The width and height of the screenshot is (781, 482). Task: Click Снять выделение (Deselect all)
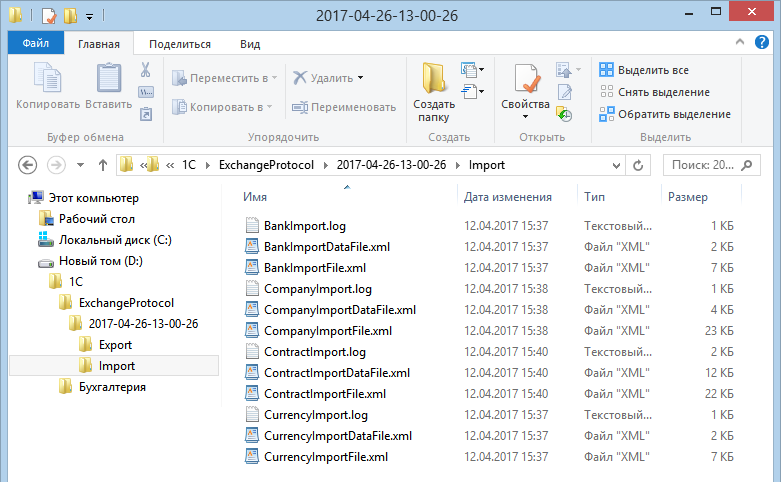(656, 92)
